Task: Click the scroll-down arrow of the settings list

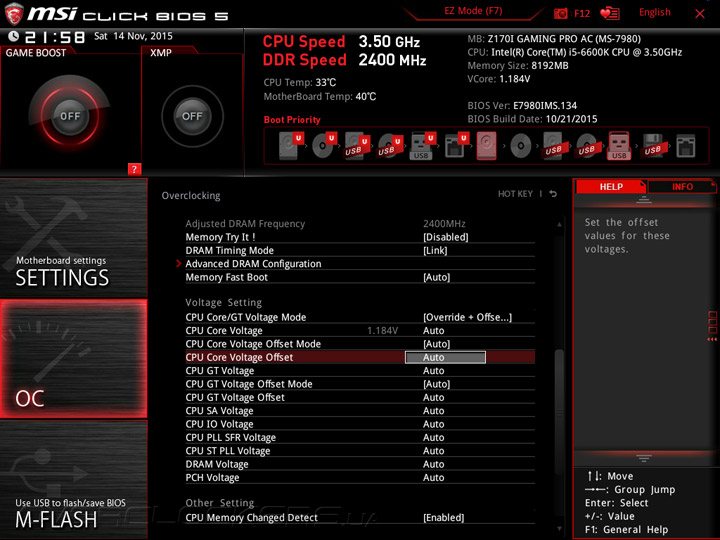Action: (x=559, y=529)
